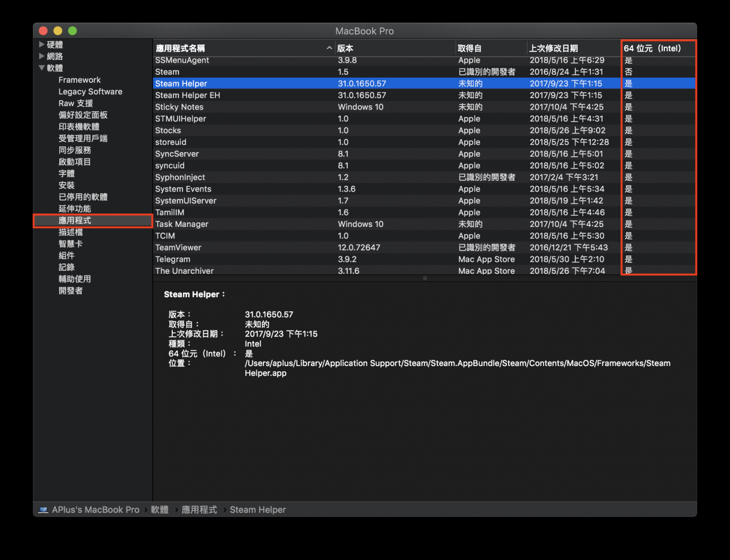Zoom the MacBook Pro window with green button
730x560 pixels.
pos(72,31)
